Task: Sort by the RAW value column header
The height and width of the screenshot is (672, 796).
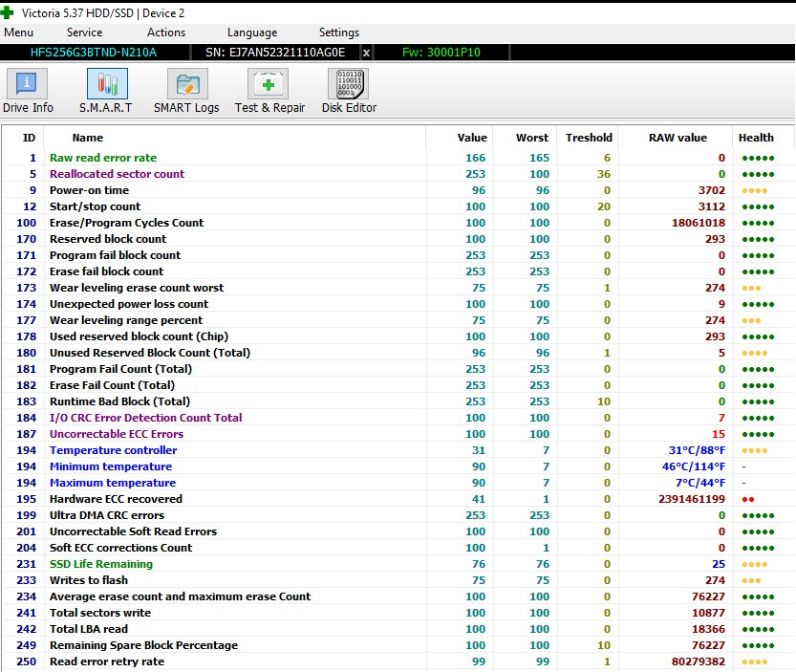Action: [678, 138]
